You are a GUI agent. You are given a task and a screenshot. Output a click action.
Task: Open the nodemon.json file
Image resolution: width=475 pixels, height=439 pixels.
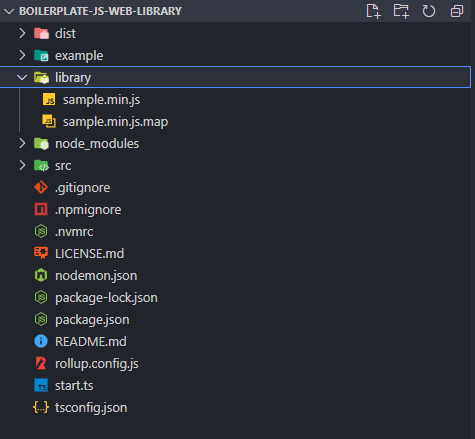coord(96,276)
